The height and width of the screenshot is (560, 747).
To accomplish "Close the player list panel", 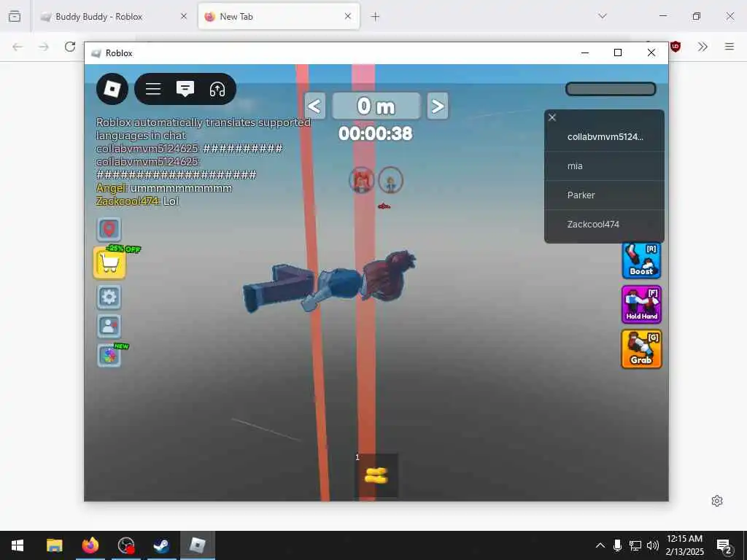I will pos(552,117).
